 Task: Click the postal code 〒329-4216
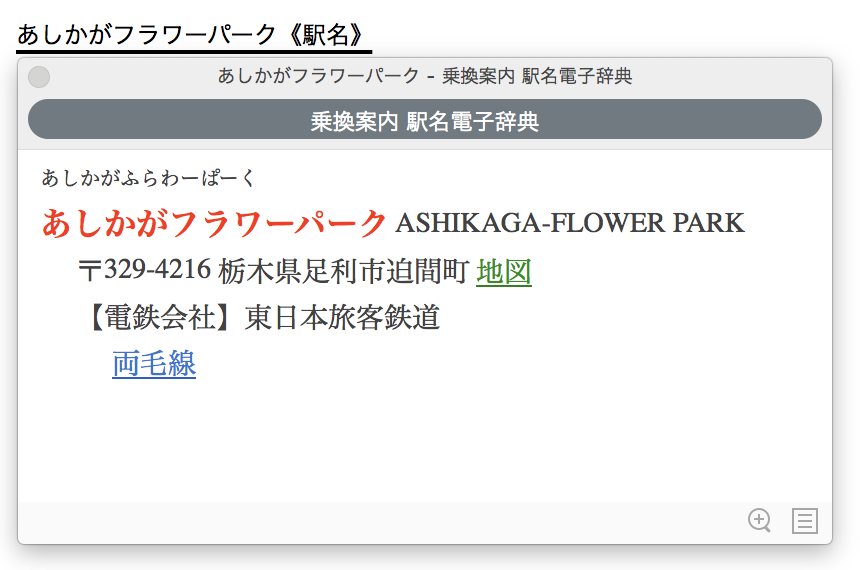(x=145, y=270)
